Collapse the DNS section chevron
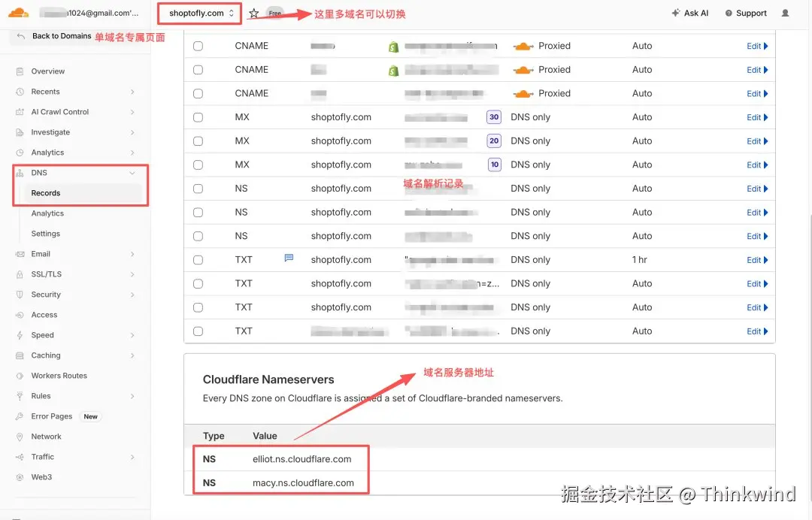 132,173
